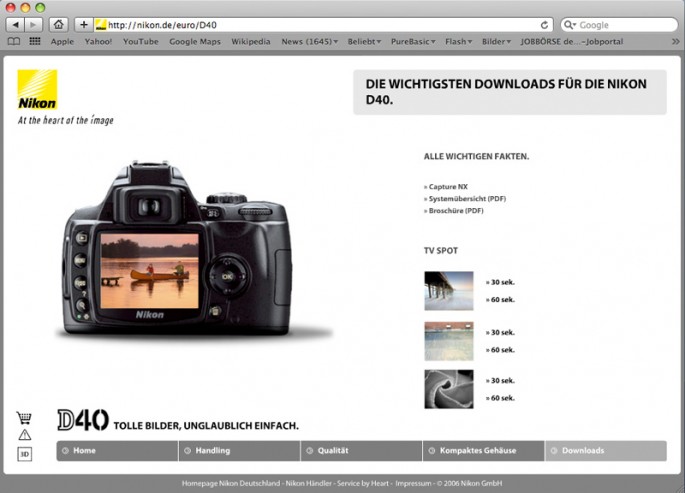
Task: Open the Service by Heart footer link
Action: 363,483
